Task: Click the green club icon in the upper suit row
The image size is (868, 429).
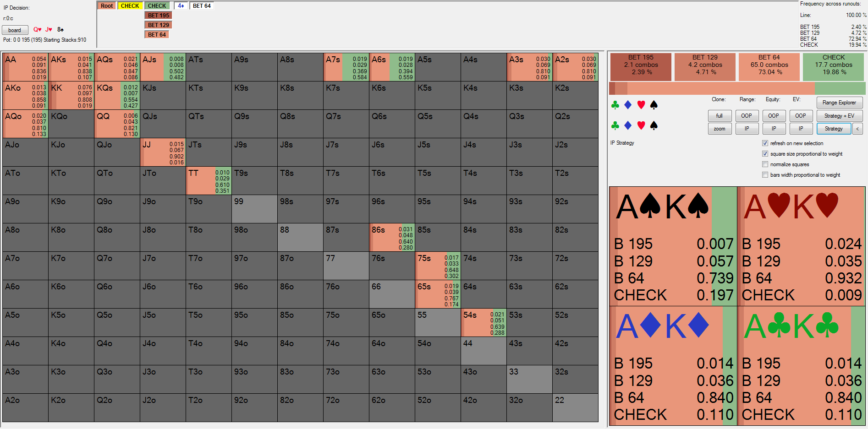Action: (x=615, y=105)
